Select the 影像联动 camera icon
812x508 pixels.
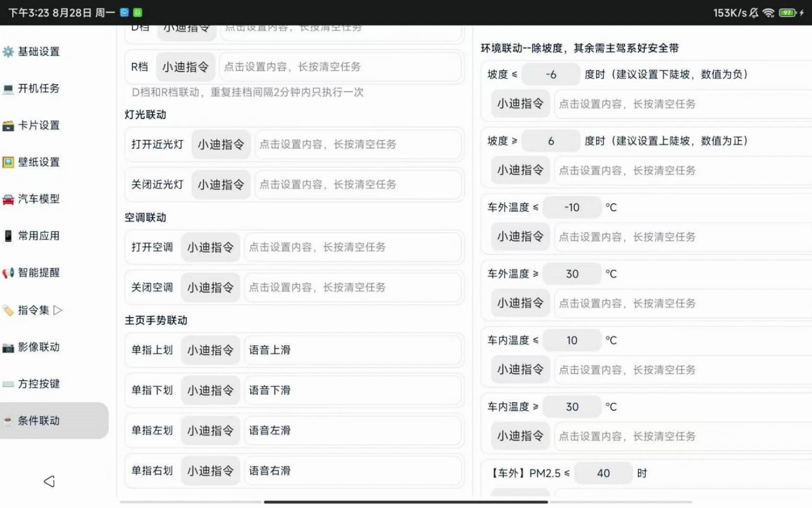pos(8,347)
